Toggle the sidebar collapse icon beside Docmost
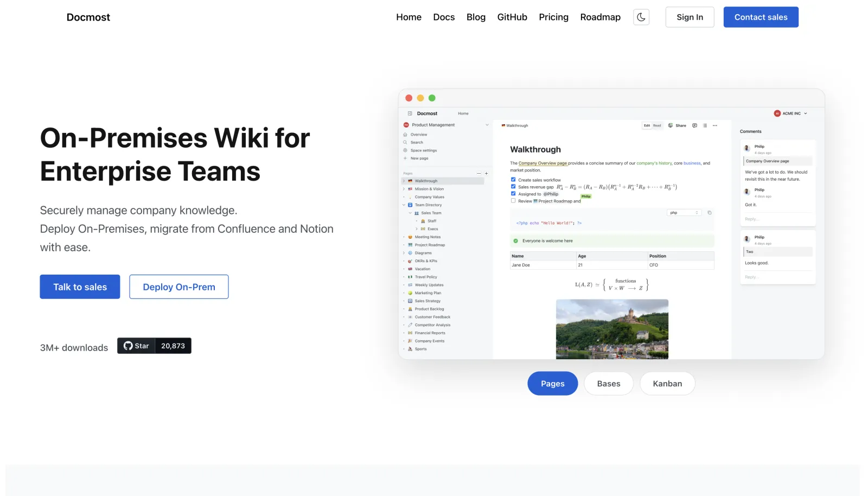This screenshot has height=496, width=868. coord(410,113)
